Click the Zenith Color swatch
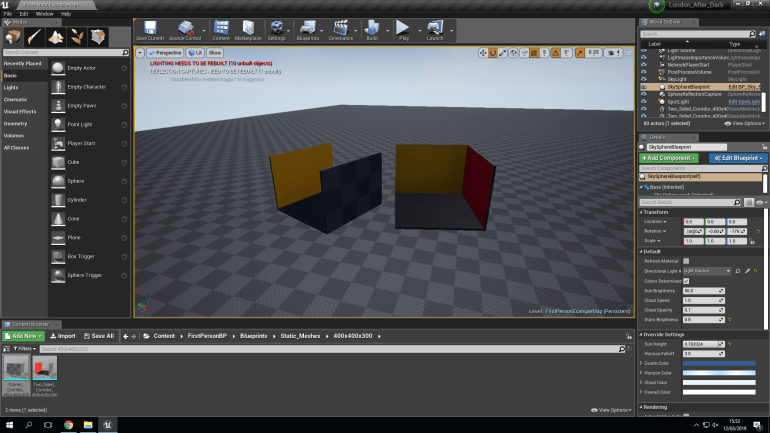The width and height of the screenshot is (770, 433). coord(719,363)
